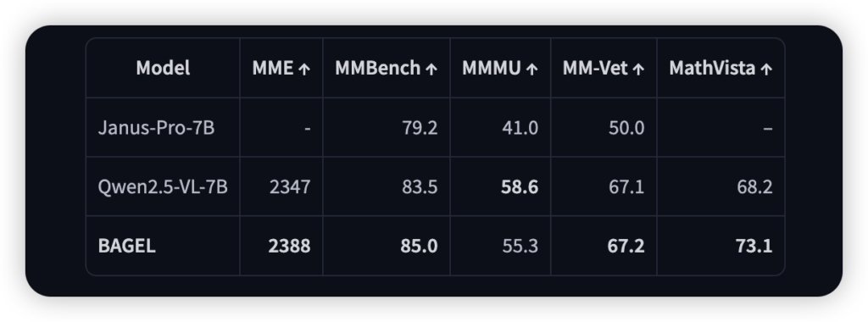Click the BAGEL row label
This screenshot has width=868, height=322.
click(x=127, y=247)
